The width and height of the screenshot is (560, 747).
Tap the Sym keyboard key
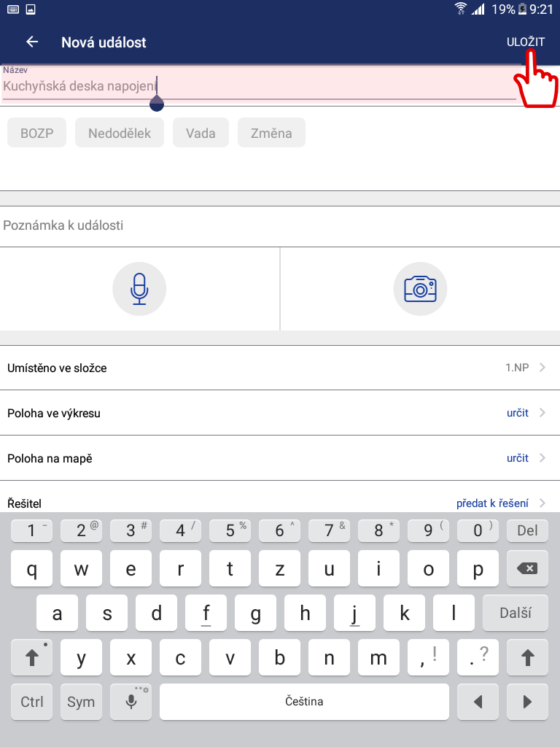click(81, 701)
